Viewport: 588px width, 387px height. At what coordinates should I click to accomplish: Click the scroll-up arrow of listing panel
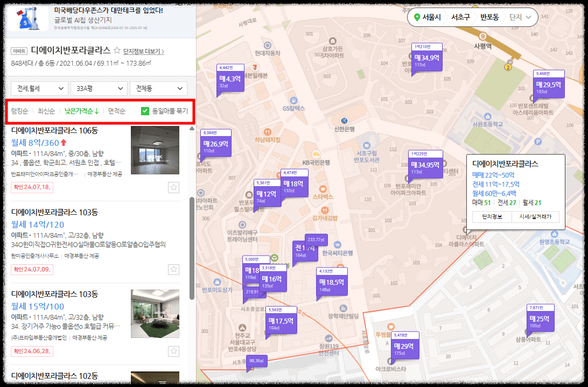[x=192, y=129]
